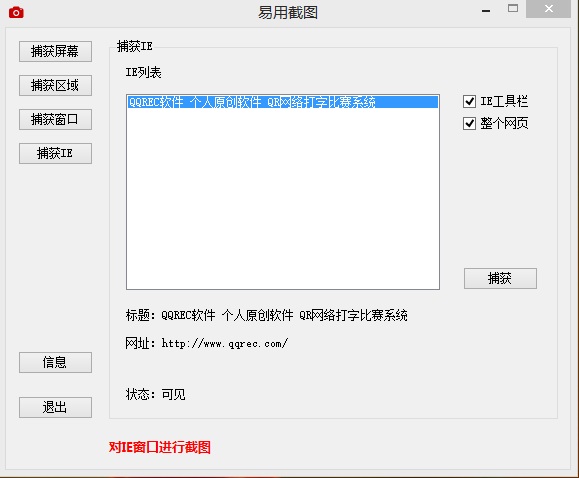
Task: Open the 信息 info button
Action: pos(55,362)
